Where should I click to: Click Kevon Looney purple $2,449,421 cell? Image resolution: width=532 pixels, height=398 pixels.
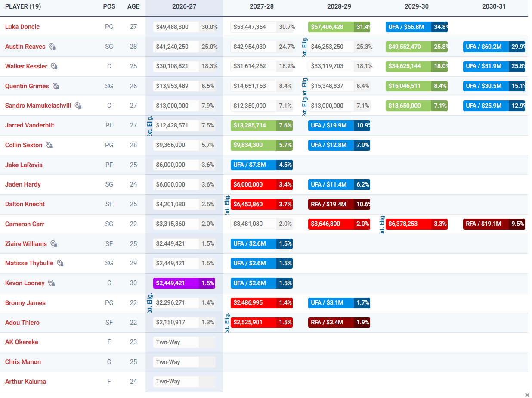(184, 283)
